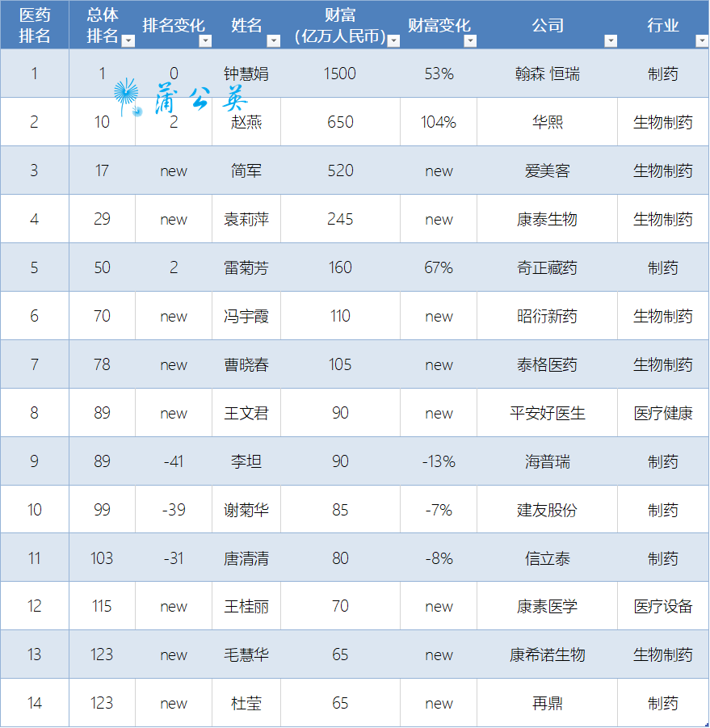Click company cell 信立泰
Screen dimensions: 710x728
click(x=547, y=558)
